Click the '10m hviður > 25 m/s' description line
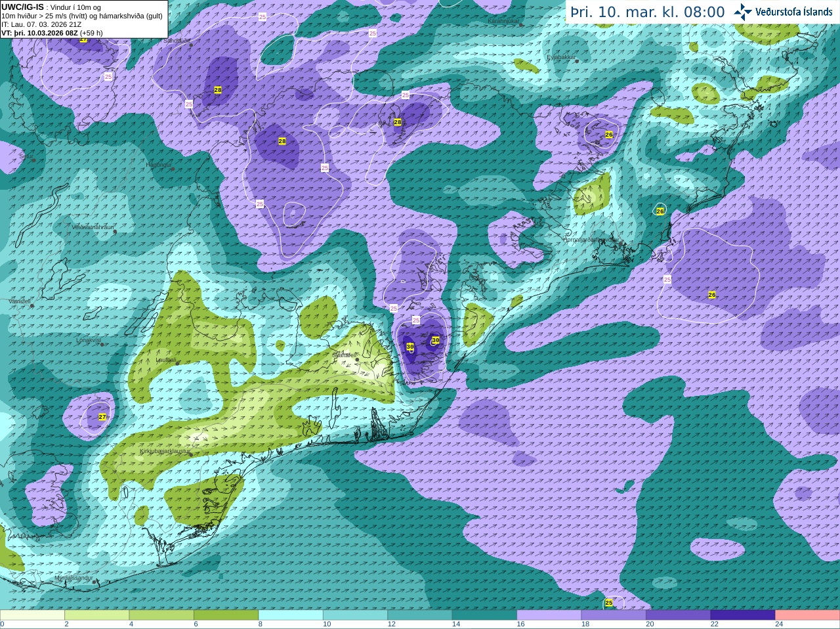This screenshot has width=840, height=629. [82, 15]
